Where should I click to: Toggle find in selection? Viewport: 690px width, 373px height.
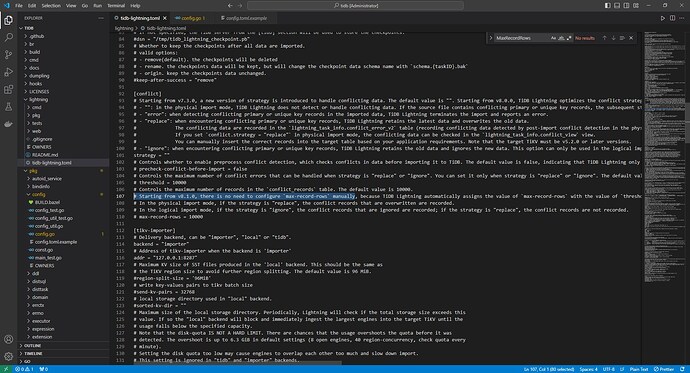(x=622, y=38)
